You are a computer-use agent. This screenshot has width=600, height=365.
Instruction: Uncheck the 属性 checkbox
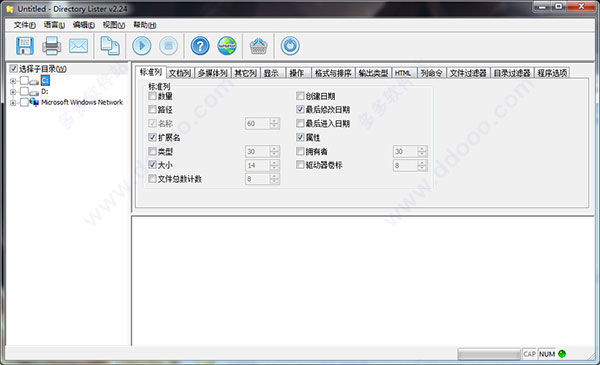(300, 137)
